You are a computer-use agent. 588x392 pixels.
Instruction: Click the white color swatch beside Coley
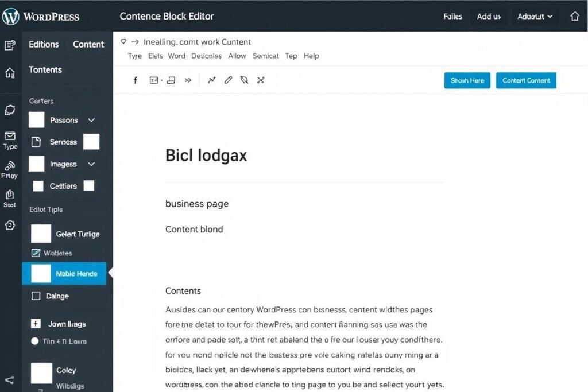(41, 372)
